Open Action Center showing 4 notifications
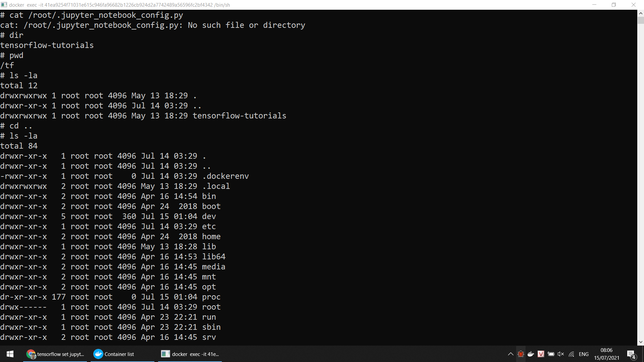The image size is (644, 362). [631, 354]
